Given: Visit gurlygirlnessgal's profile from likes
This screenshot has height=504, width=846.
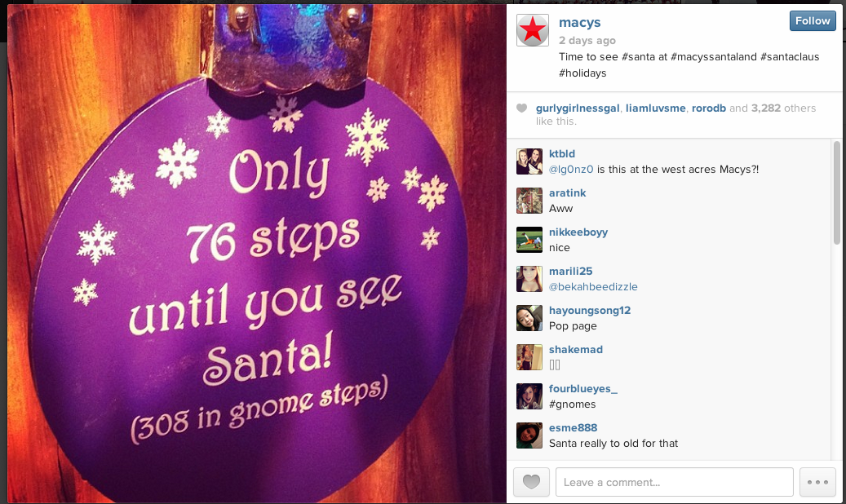Looking at the screenshot, I should click(578, 108).
